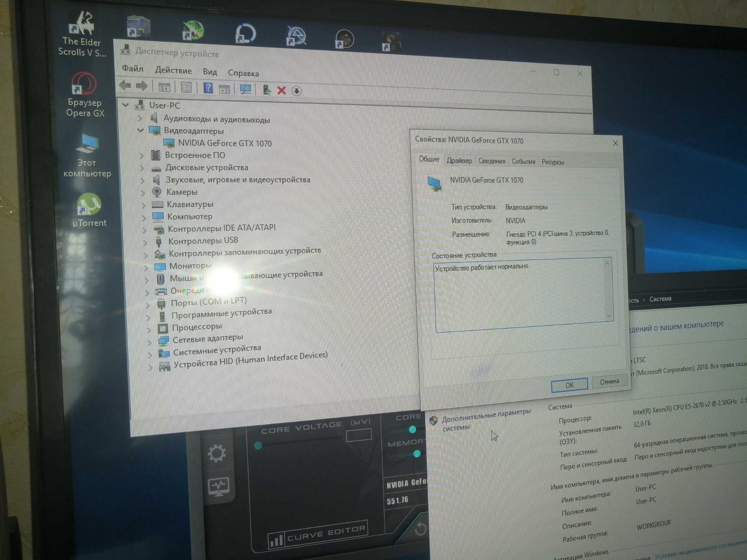Close the GTX 1070 properties dialog
Screen dimensions: 747x560
(x=616, y=143)
